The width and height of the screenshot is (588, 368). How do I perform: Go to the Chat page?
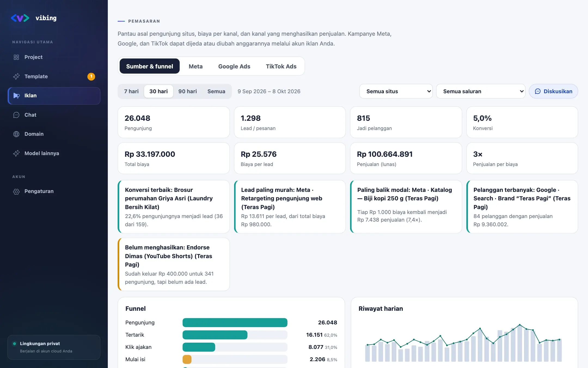pyautogui.click(x=54, y=115)
